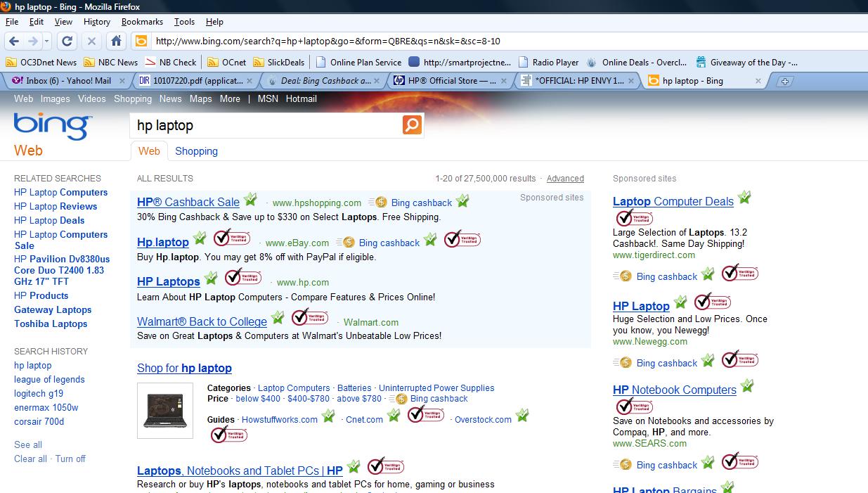This screenshot has height=493, width=868.
Task: Open Uninterrupted Power Supplies category
Action: point(436,388)
